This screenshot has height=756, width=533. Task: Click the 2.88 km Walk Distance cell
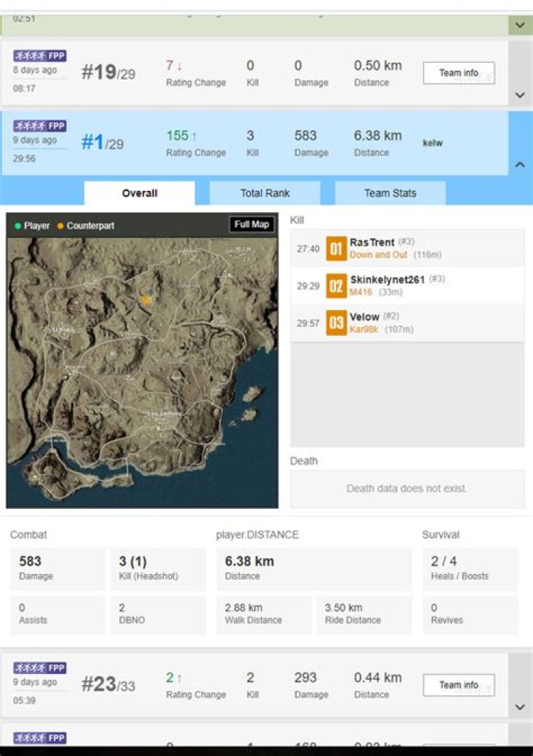pyautogui.click(x=264, y=614)
